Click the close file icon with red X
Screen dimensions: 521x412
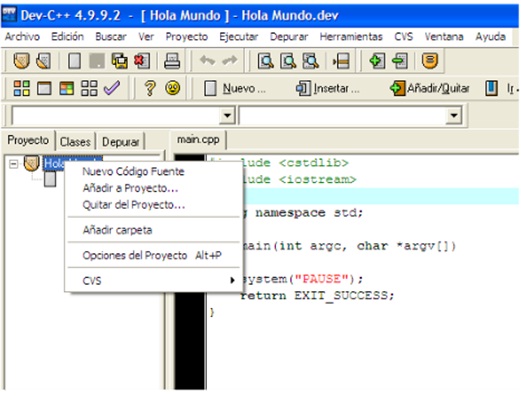tap(142, 61)
